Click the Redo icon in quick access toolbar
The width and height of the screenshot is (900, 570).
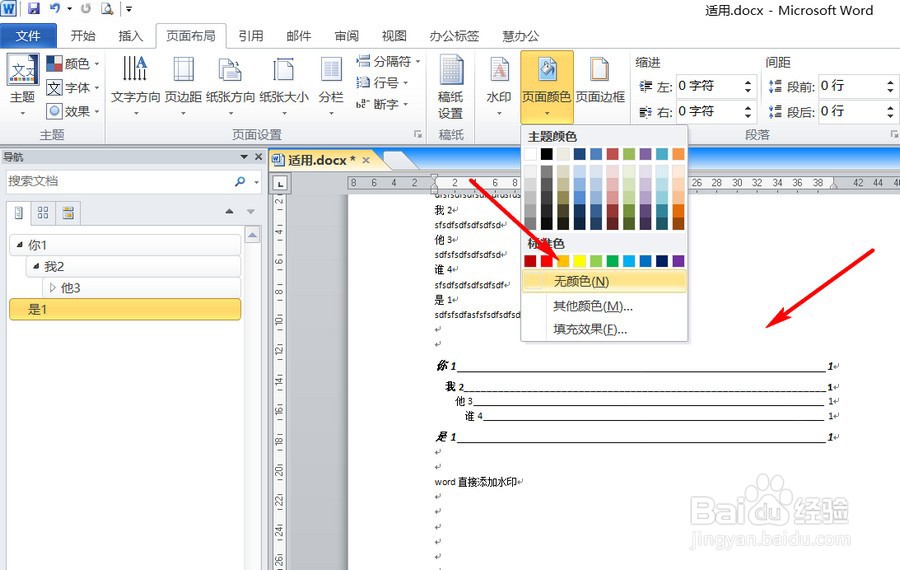click(x=86, y=9)
